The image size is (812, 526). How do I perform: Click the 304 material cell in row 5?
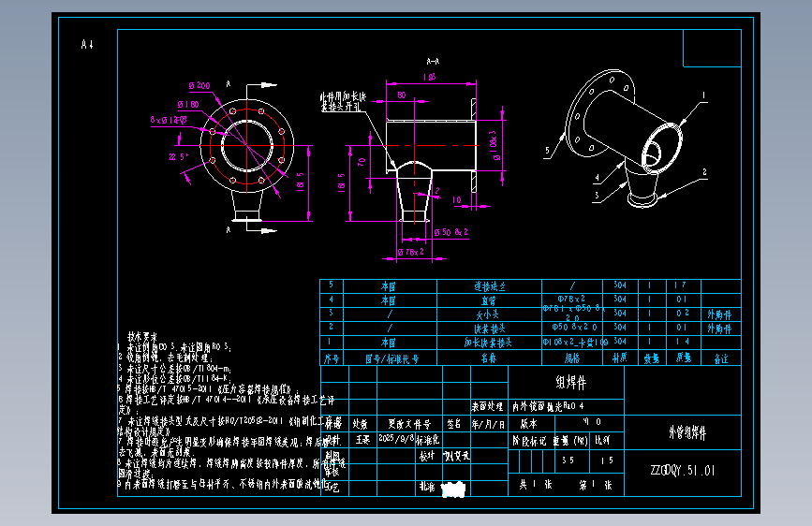point(620,285)
